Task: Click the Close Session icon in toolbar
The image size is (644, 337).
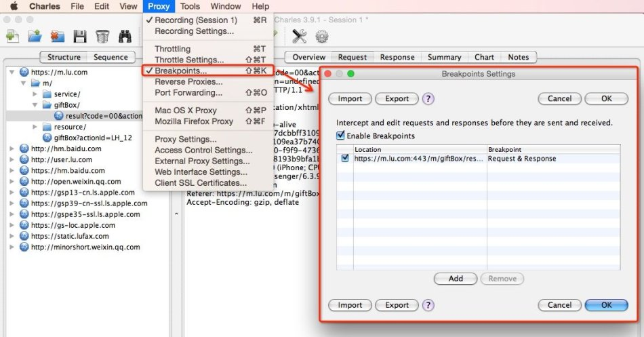Action: pyautogui.click(x=58, y=37)
